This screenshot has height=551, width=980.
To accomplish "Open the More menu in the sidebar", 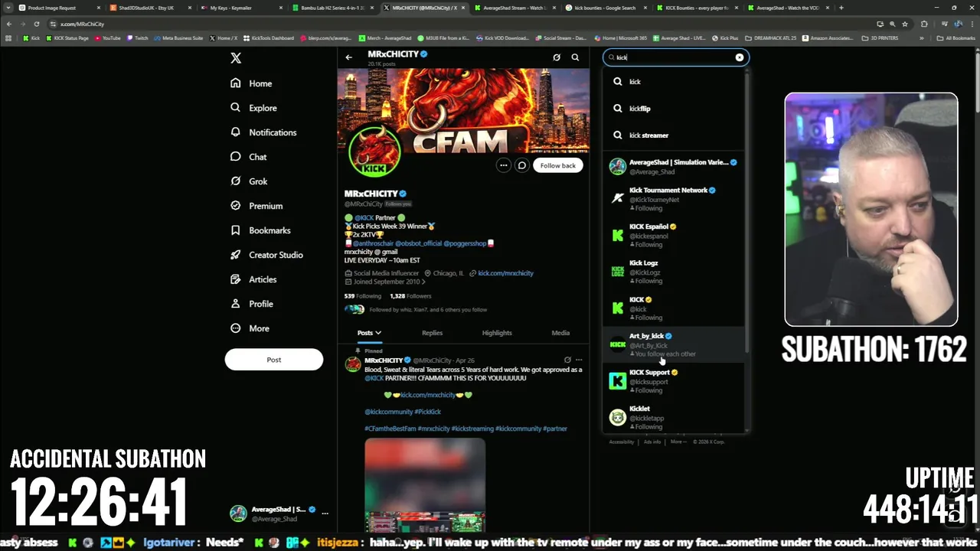I will (249, 328).
